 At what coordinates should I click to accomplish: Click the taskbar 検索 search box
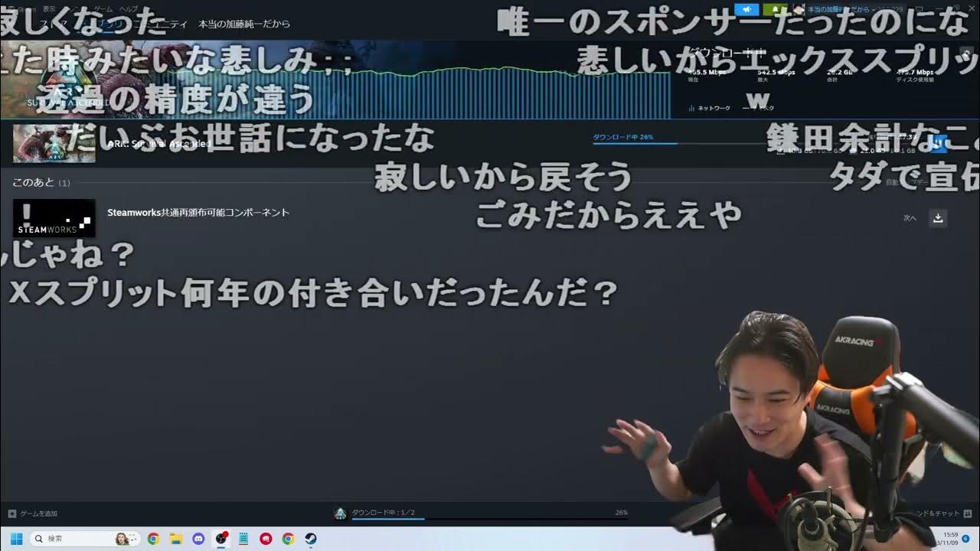pyautogui.click(x=85, y=539)
